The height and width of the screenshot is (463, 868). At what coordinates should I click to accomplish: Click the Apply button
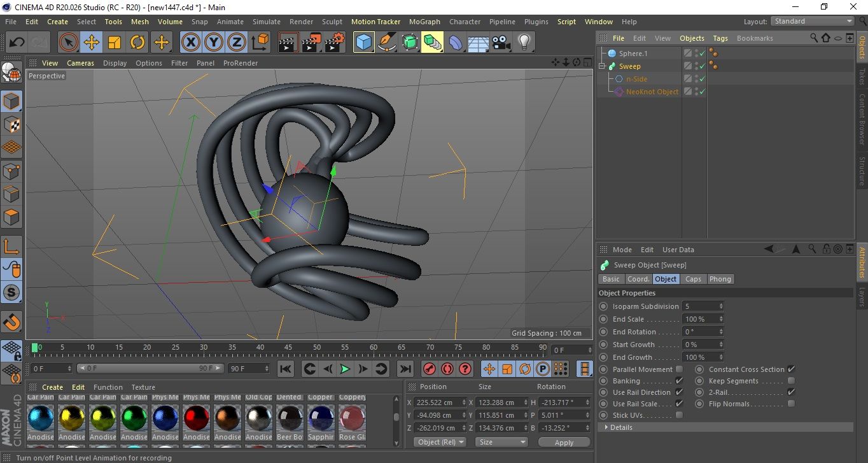tap(564, 442)
